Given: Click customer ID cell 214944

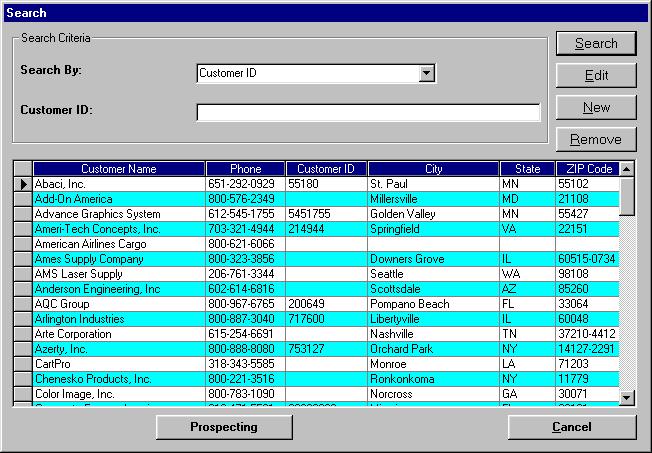Looking at the screenshot, I should tap(326, 229).
